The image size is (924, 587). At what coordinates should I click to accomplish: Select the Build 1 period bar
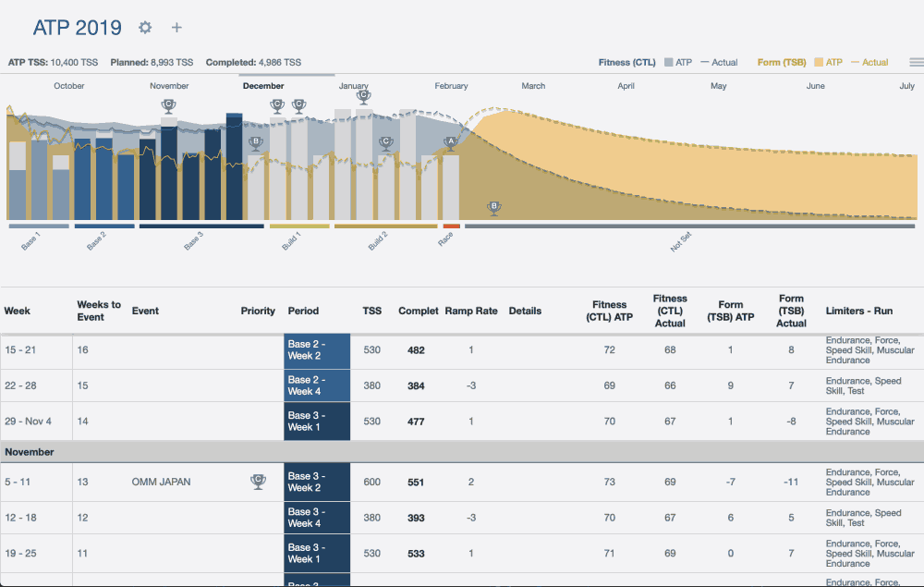[x=299, y=226]
